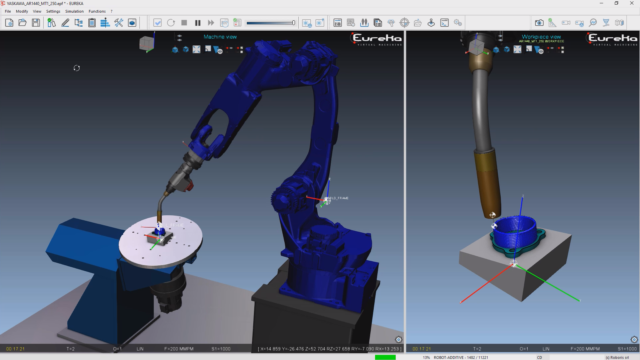Open view filter options in Workpiece view
Viewport: 640px width, 360px height.
[x=539, y=50]
